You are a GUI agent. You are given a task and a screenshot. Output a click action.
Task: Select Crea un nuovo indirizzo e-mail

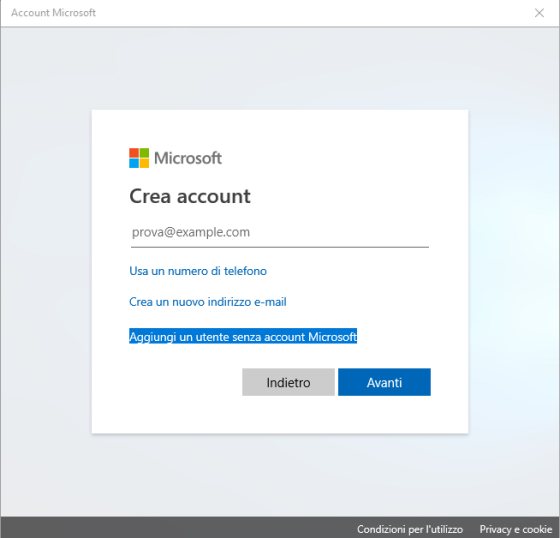click(208, 302)
